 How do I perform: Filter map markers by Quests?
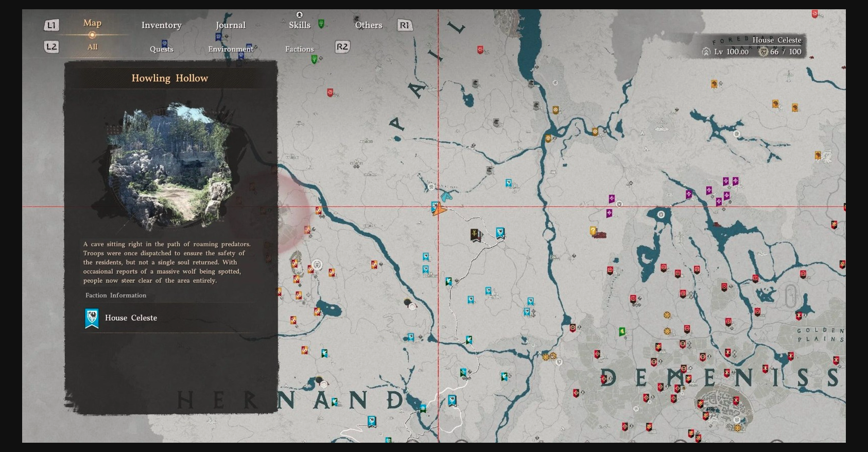[x=161, y=49]
